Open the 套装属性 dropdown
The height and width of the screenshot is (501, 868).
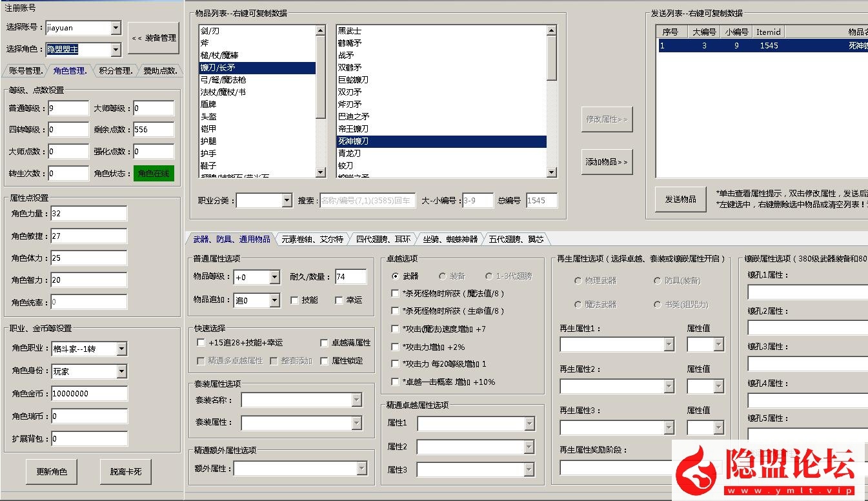pyautogui.click(x=357, y=423)
